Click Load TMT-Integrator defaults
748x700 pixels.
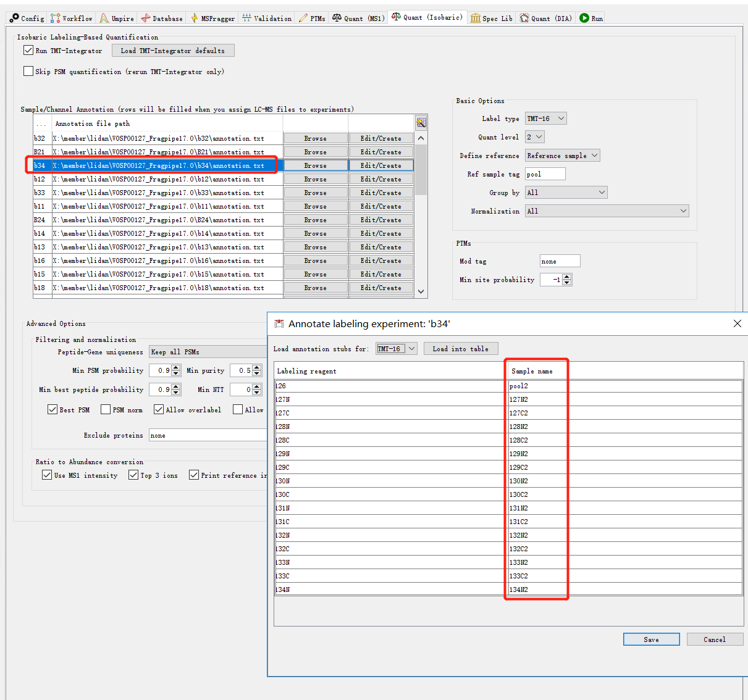pos(173,50)
